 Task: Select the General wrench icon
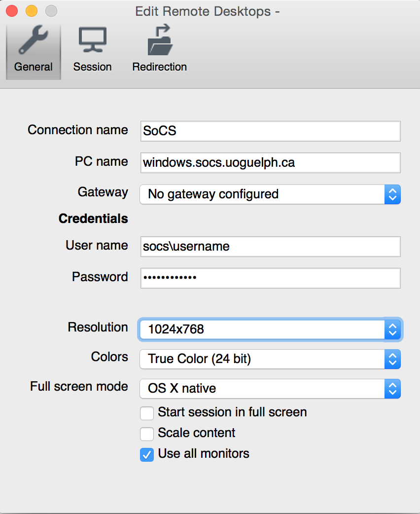(33, 42)
